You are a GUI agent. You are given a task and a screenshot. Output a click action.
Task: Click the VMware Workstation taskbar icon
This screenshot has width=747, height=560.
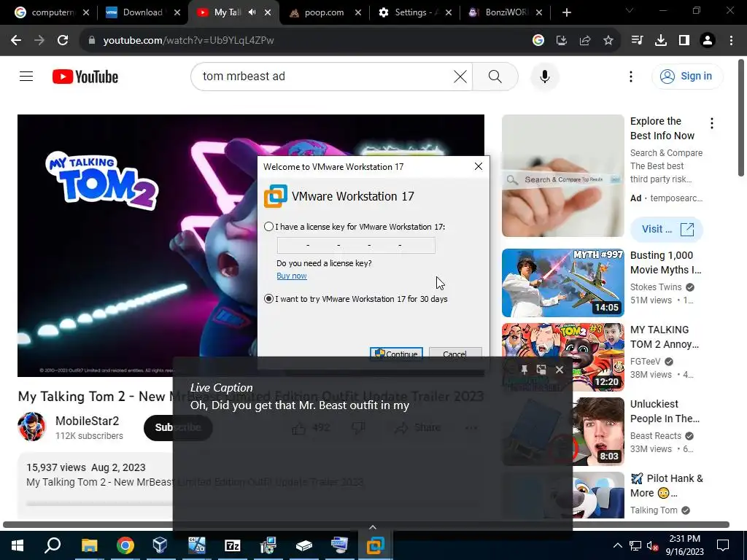(376, 545)
